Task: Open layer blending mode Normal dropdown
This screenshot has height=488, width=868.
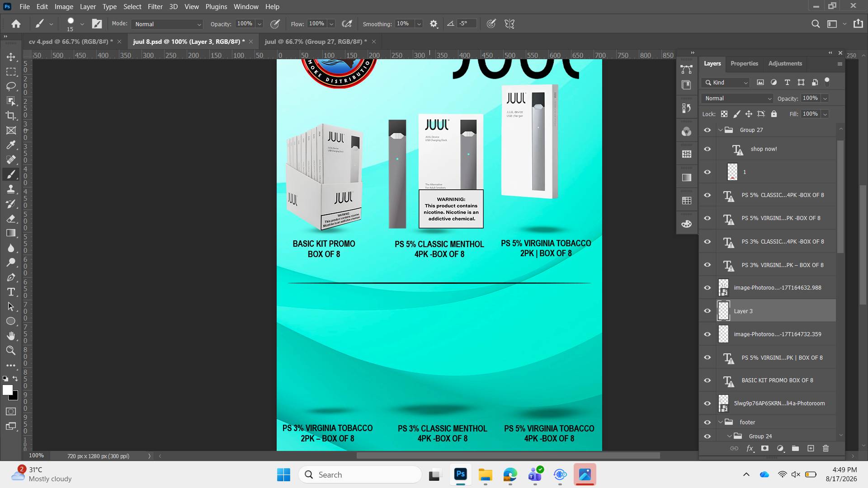Action: 737,99
